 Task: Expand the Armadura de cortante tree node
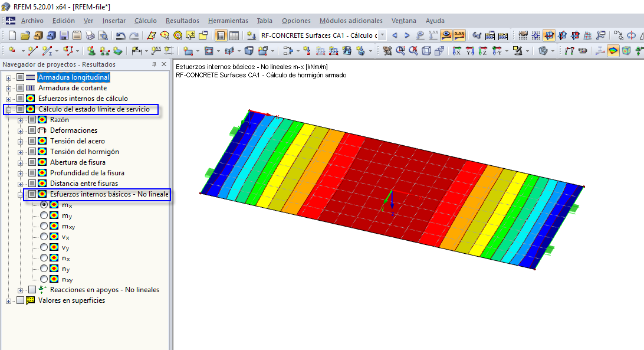coord(8,89)
